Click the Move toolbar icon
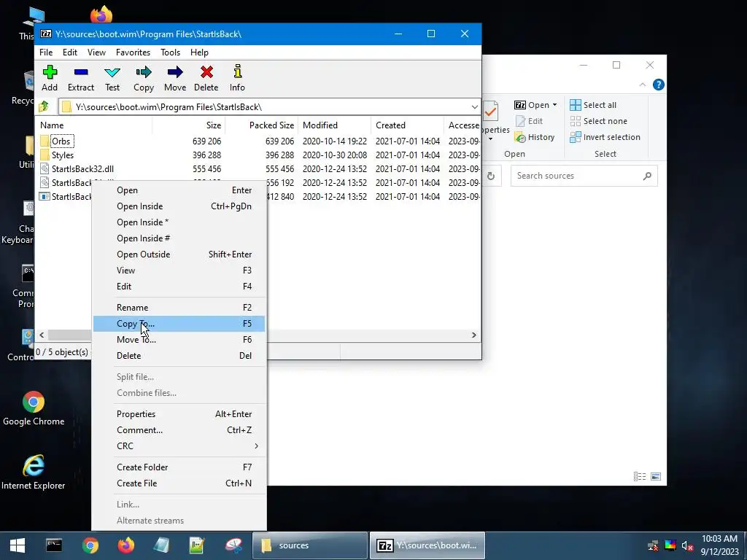This screenshot has height=560, width=747. (x=175, y=78)
